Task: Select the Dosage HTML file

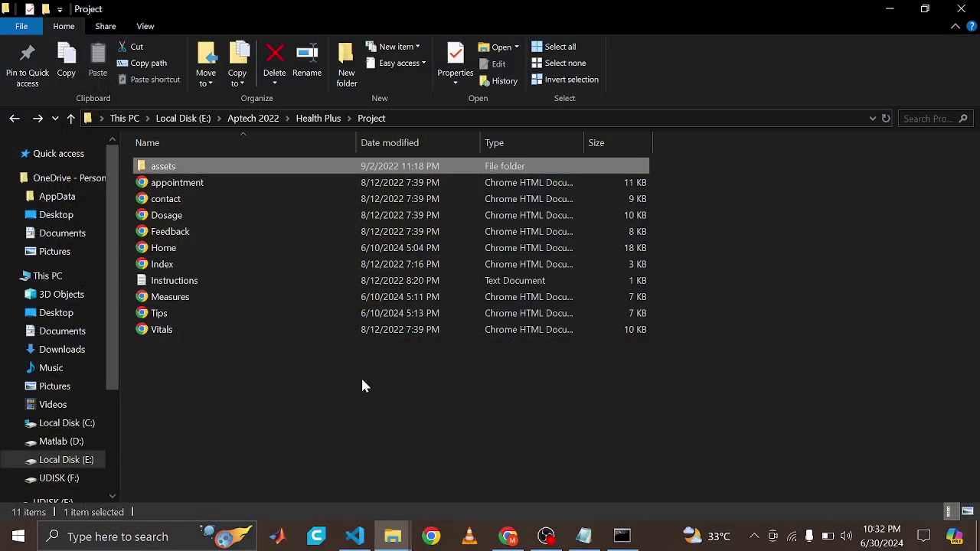Action: click(391, 215)
